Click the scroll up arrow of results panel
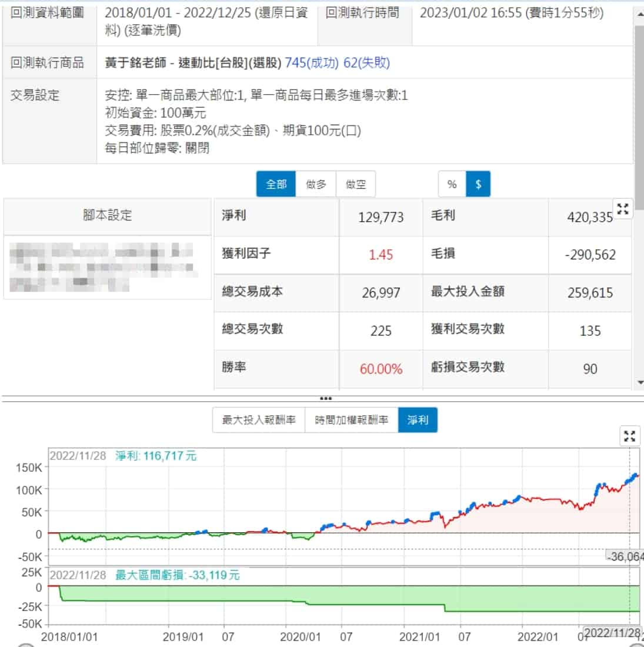The image size is (644, 647). [639, 15]
